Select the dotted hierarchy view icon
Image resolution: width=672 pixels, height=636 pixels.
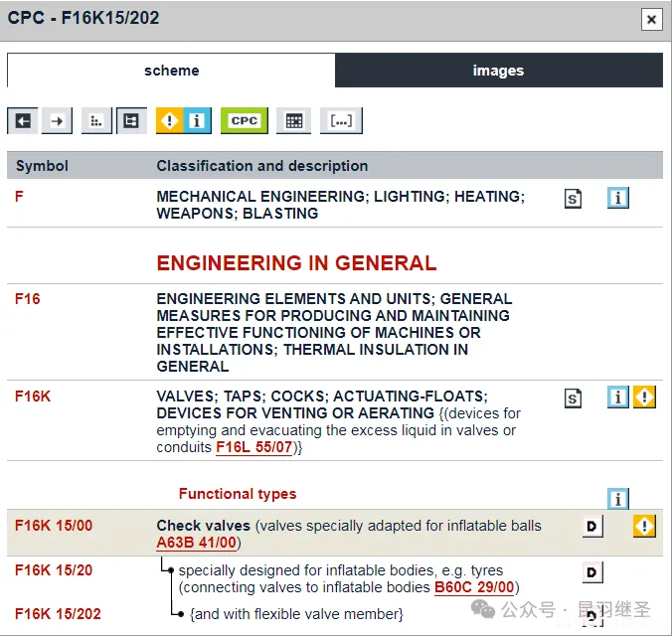[x=95, y=121]
